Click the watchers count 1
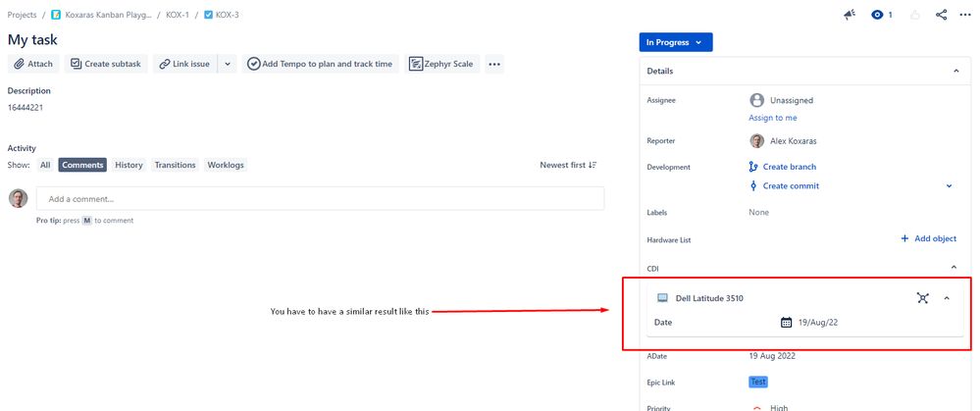The width and height of the screenshot is (980, 411). pos(890,15)
